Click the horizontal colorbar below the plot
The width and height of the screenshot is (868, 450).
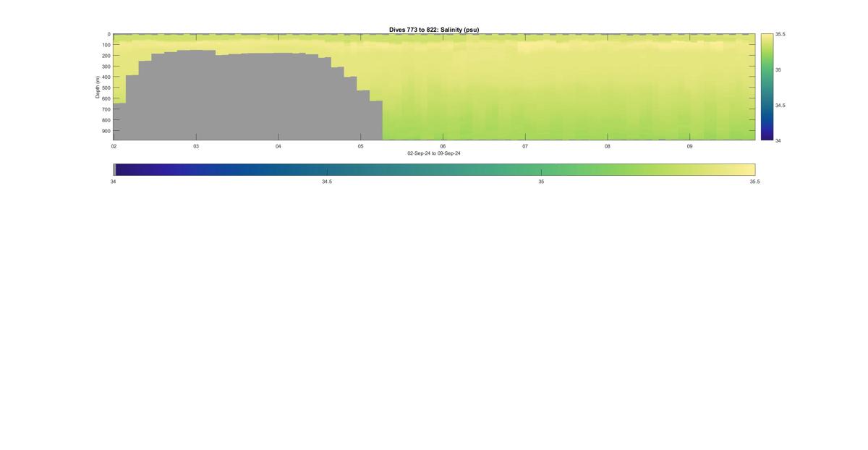[434, 169]
